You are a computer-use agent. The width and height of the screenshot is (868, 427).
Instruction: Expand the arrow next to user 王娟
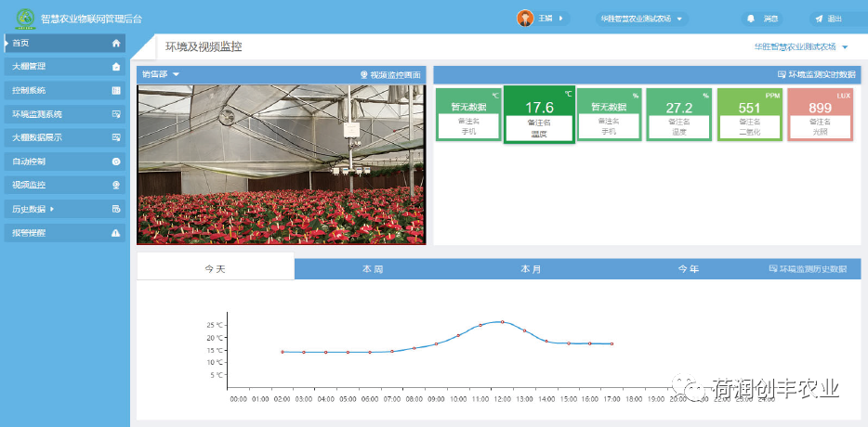(560, 19)
